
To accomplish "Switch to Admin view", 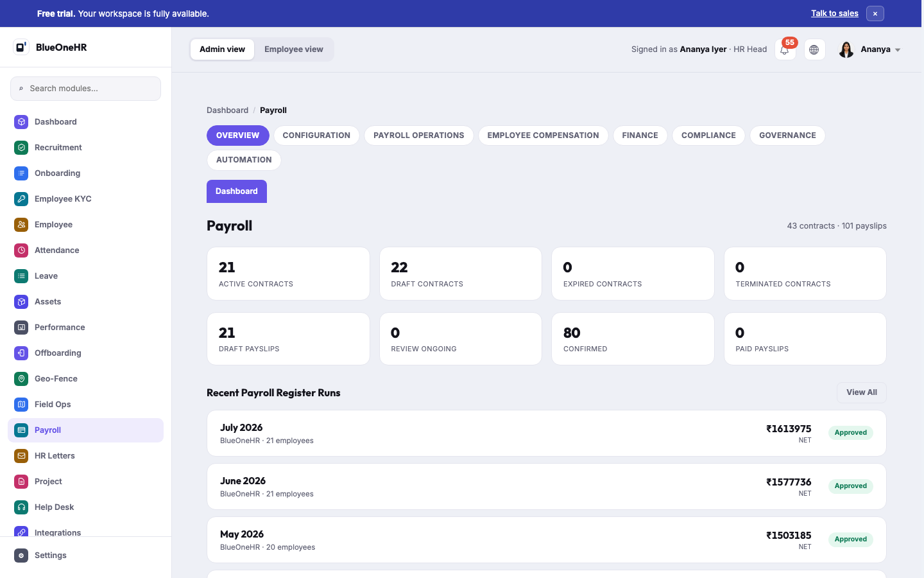I will coord(222,49).
